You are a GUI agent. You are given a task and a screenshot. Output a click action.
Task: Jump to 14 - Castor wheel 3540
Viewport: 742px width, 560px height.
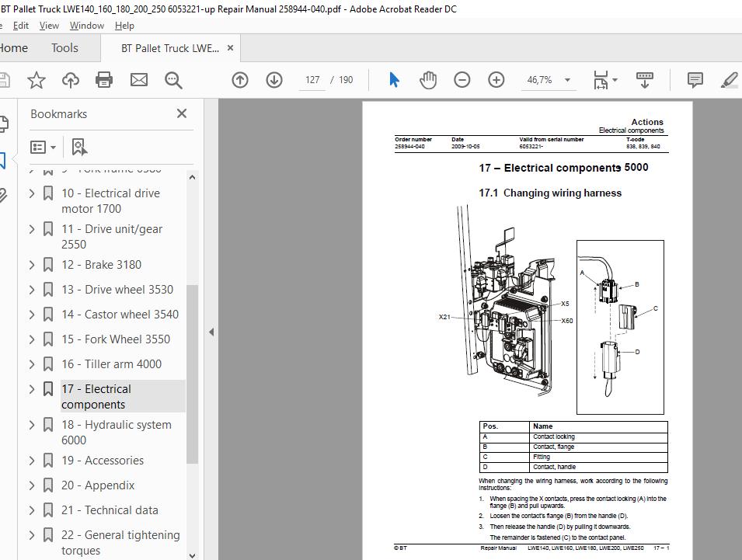(120, 315)
